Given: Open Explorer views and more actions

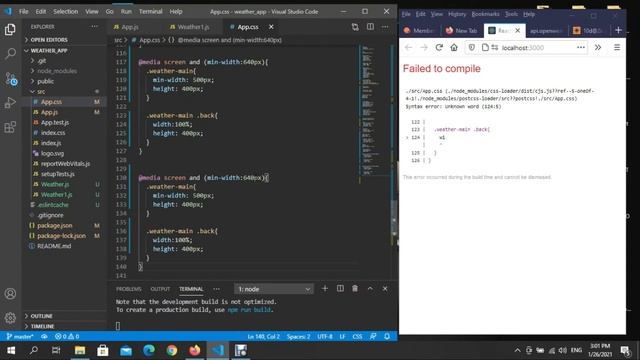Looking at the screenshot, I should [95, 27].
